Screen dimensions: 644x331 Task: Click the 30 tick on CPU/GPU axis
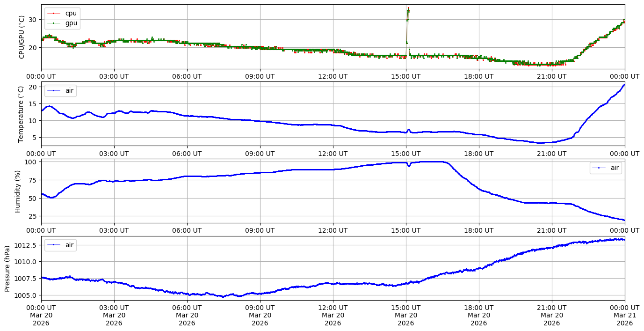pos(33,19)
